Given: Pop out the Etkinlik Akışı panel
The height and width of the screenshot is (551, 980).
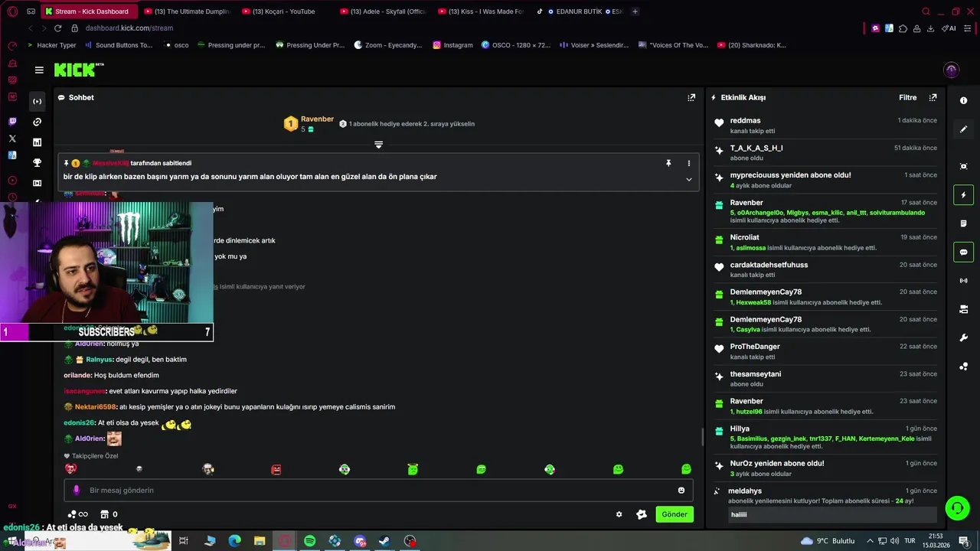Looking at the screenshot, I should (933, 97).
